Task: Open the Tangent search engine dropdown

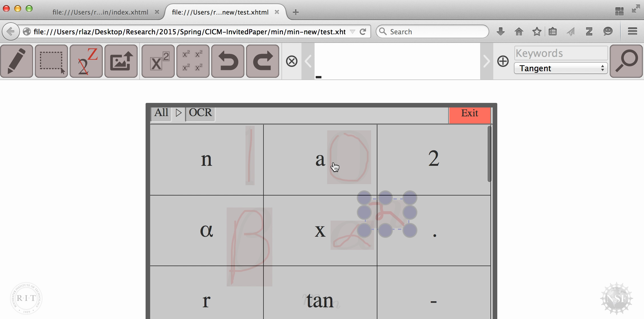Action: click(x=561, y=68)
